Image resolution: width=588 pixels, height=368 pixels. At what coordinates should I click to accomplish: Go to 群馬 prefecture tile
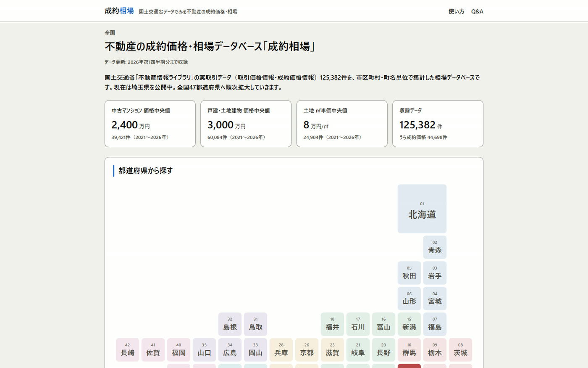[409, 350]
